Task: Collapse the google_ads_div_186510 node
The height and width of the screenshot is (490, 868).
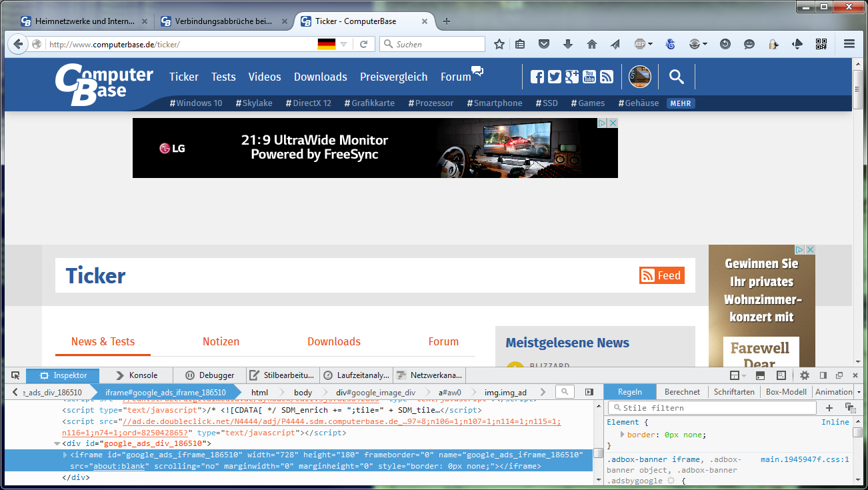Action: point(57,443)
